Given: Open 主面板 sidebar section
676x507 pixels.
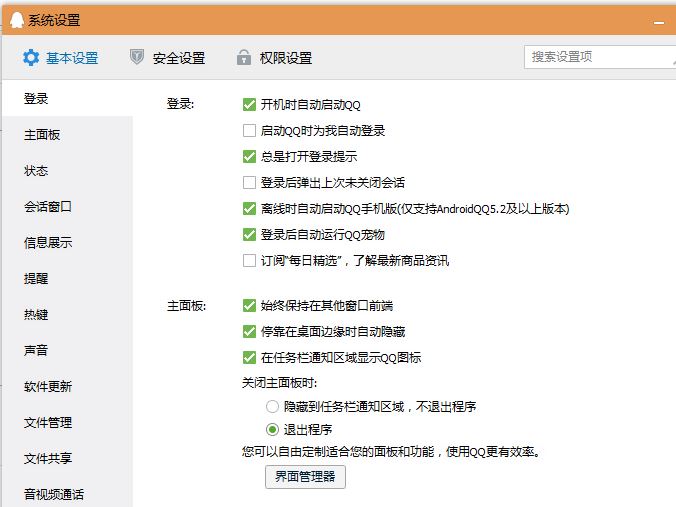Looking at the screenshot, I should [67, 135].
